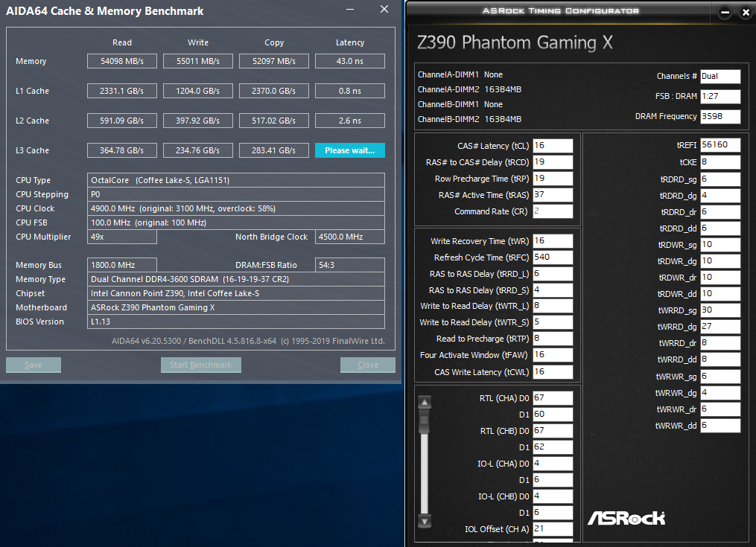Click the IOL Offset (CH A) field
This screenshot has width=756, height=547.
[553, 528]
